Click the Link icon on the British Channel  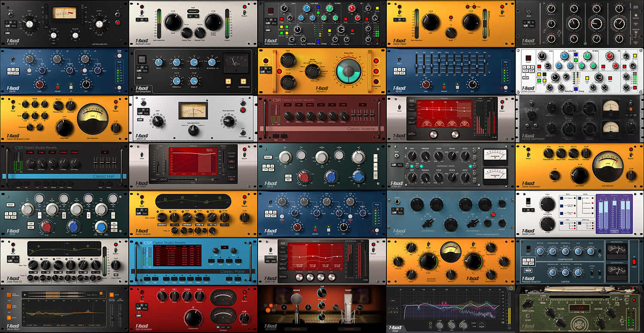point(268,30)
